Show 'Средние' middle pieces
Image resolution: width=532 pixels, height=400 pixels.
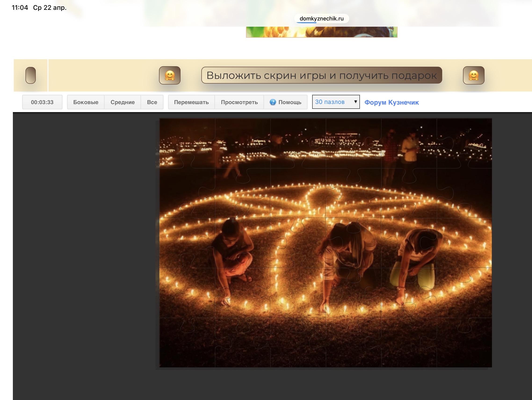[122, 102]
